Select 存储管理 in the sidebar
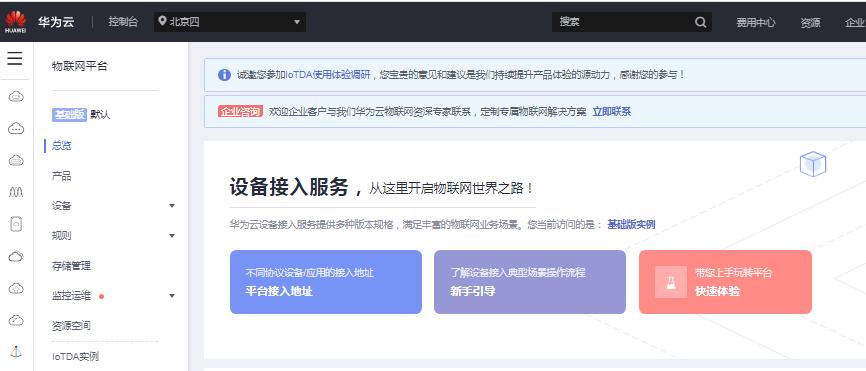Screen dimensions: 866x371 click(71, 266)
